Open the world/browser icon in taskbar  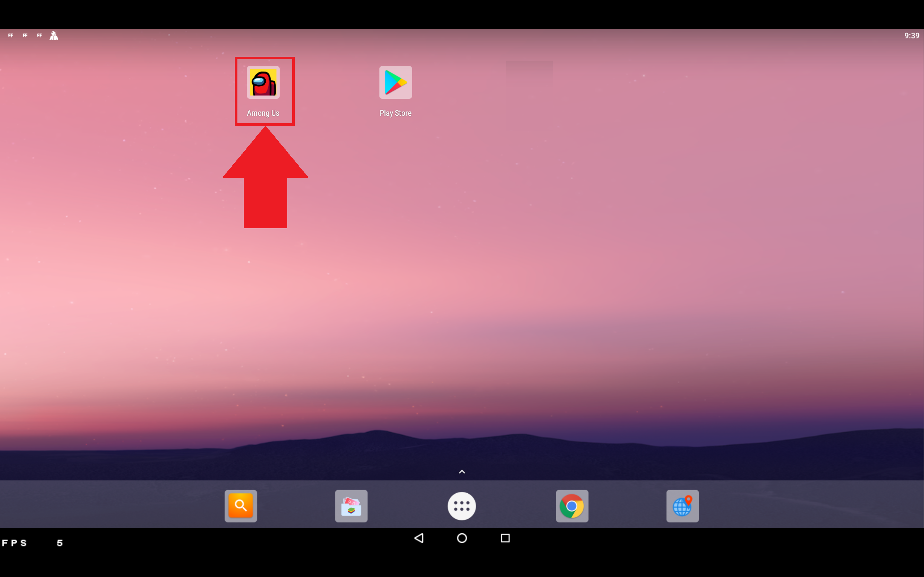point(682,505)
